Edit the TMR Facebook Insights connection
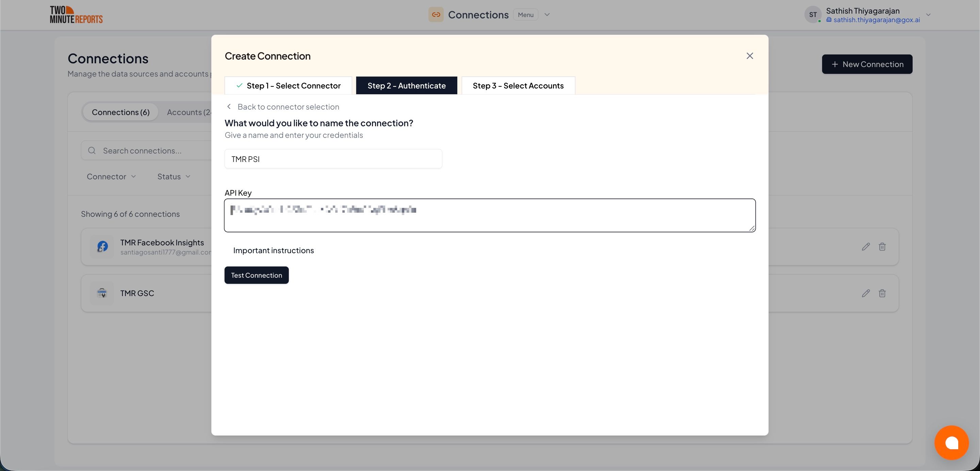 click(x=865, y=246)
